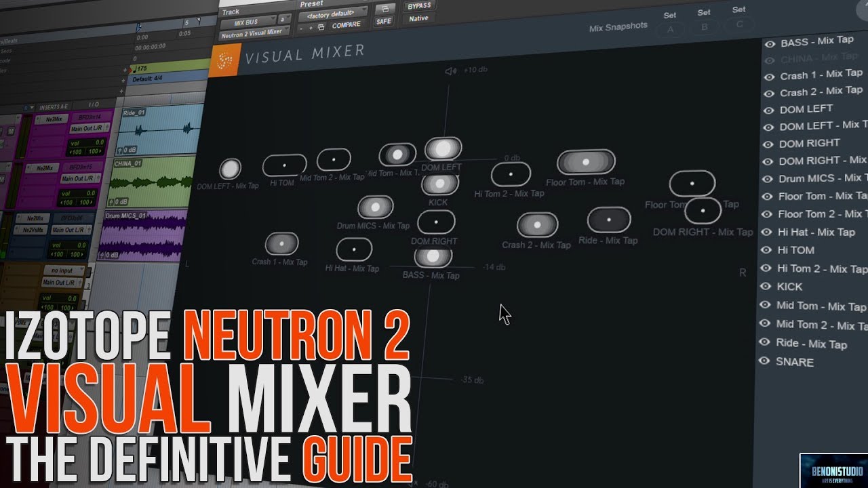
Task: Select 'Hi Hat - Mix Tap' in track list
Action: coord(816,232)
